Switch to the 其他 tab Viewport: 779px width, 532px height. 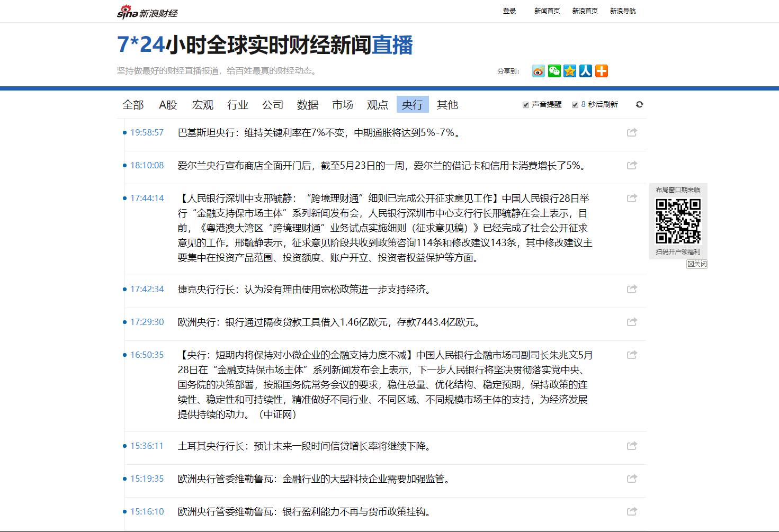tap(447, 105)
